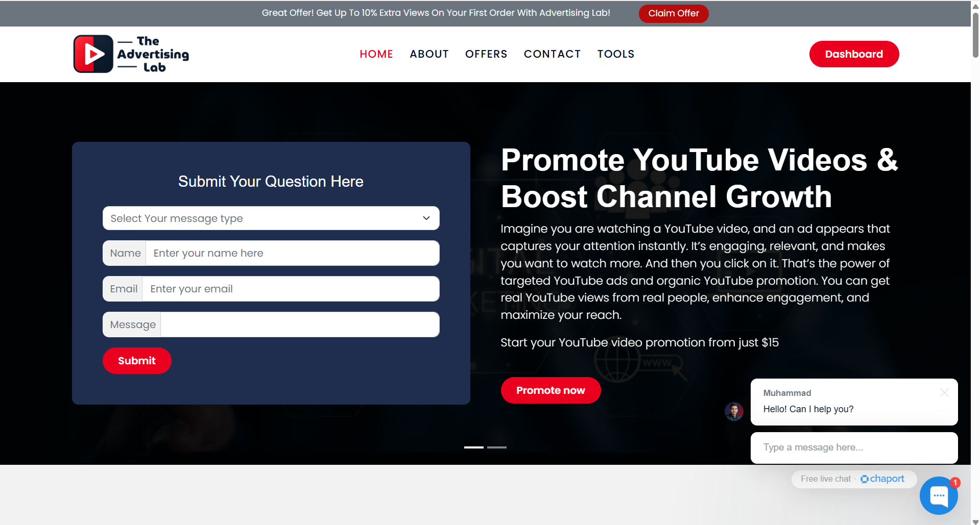Click the chaport brand link
The image size is (980, 525).
click(x=882, y=479)
